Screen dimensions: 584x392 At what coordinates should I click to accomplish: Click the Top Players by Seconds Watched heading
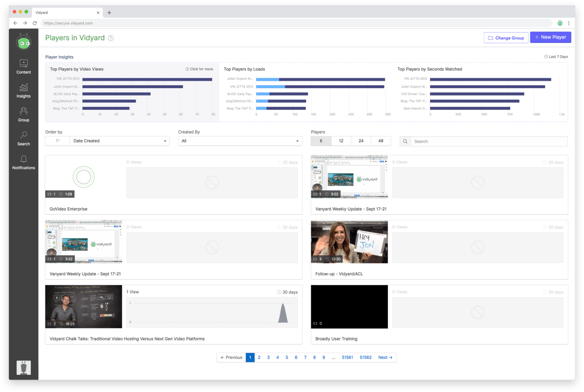429,69
